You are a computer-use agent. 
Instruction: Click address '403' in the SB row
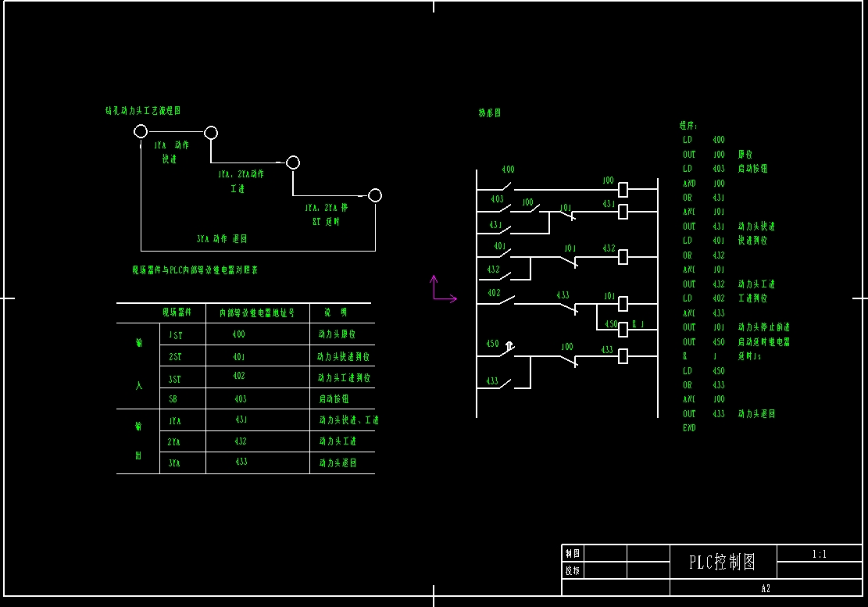coord(241,399)
